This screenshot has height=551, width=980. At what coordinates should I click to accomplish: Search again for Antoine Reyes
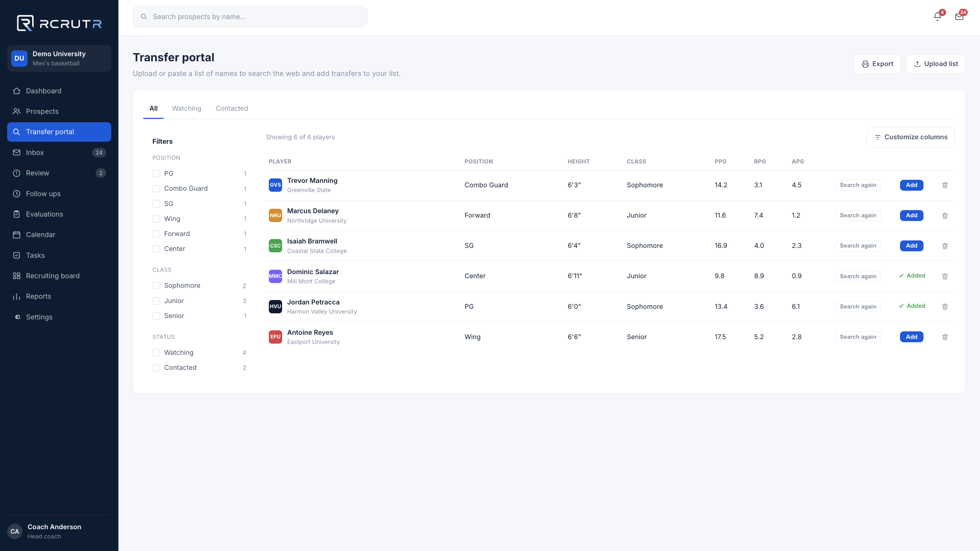[858, 337]
